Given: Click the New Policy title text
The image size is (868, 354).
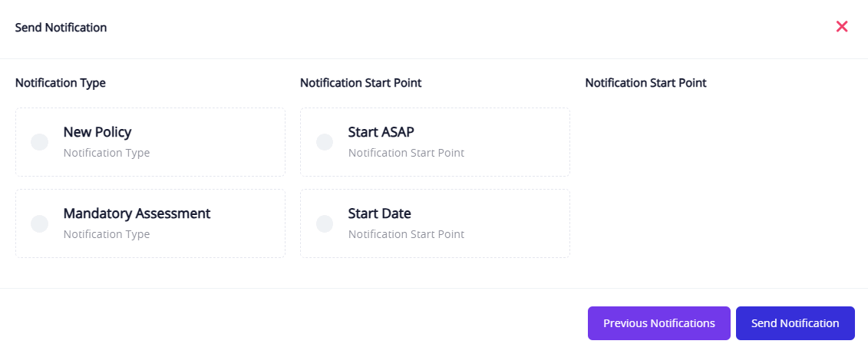Looking at the screenshot, I should coord(97,132).
